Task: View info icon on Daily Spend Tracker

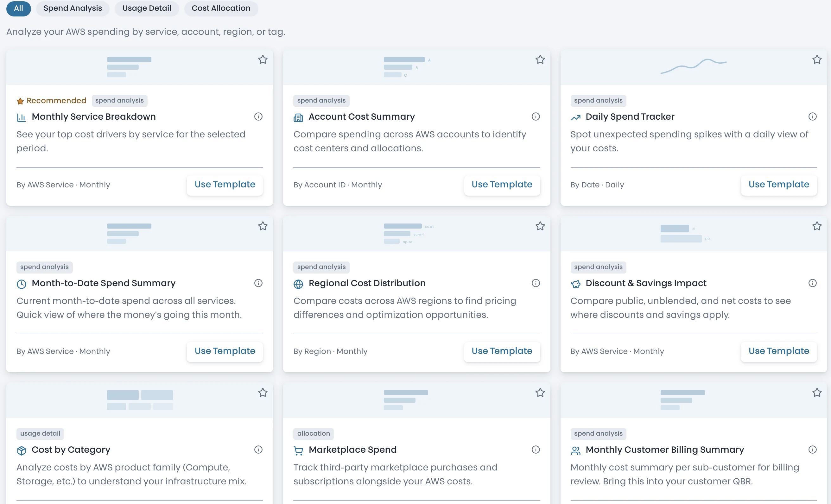Action: [x=812, y=117]
